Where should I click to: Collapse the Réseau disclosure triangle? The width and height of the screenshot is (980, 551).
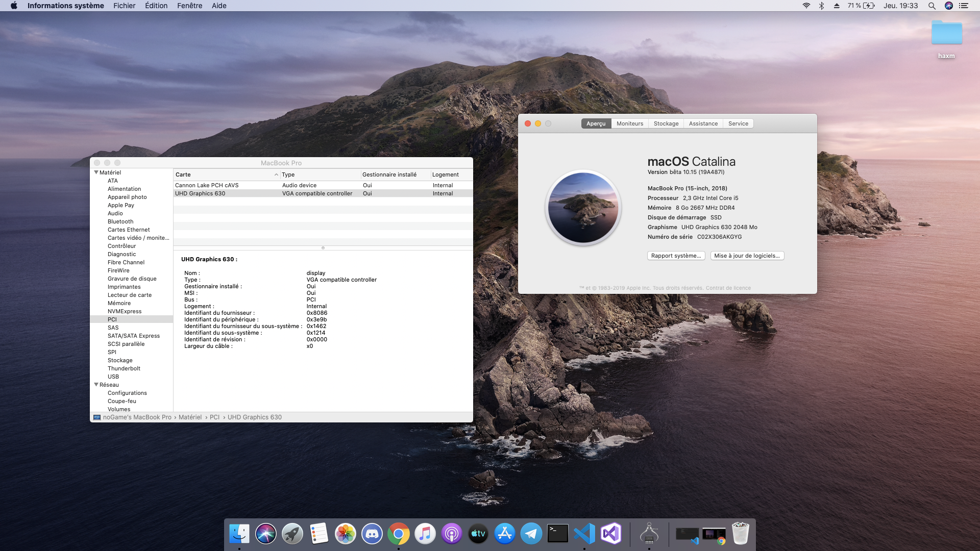[96, 385]
